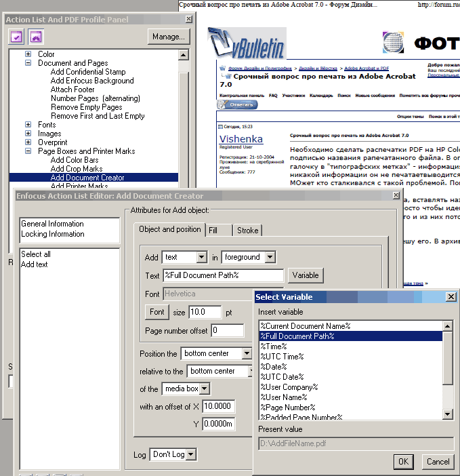Switch to Object and position tab
The height and width of the screenshot is (476, 460).
coord(170,229)
